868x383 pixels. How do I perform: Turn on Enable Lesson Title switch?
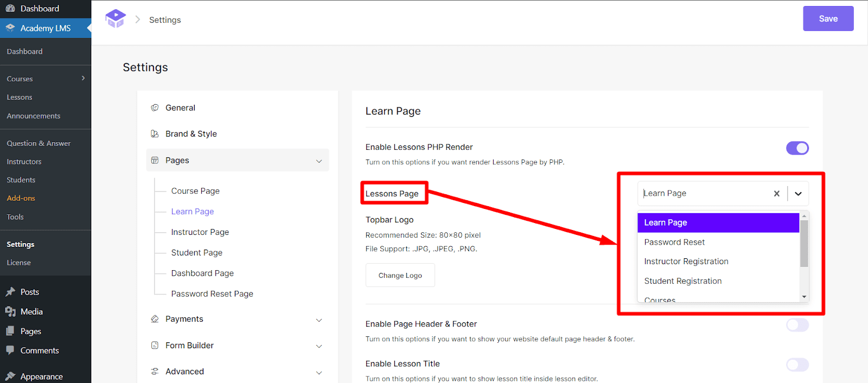797,365
